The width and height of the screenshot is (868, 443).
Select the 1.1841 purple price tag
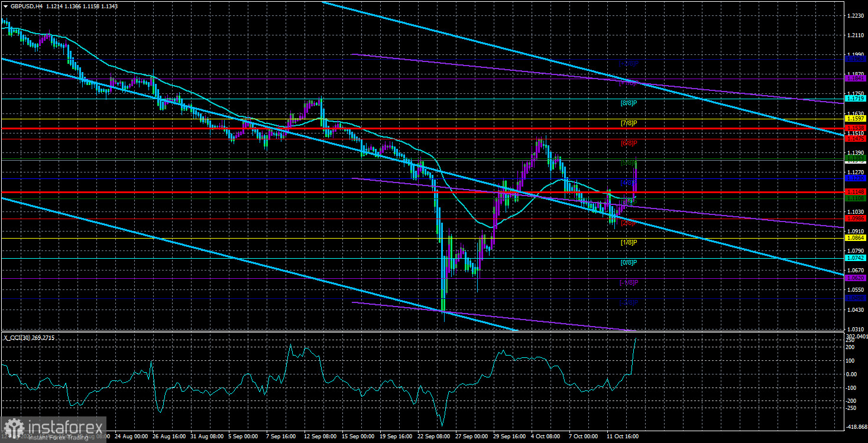tap(856, 79)
